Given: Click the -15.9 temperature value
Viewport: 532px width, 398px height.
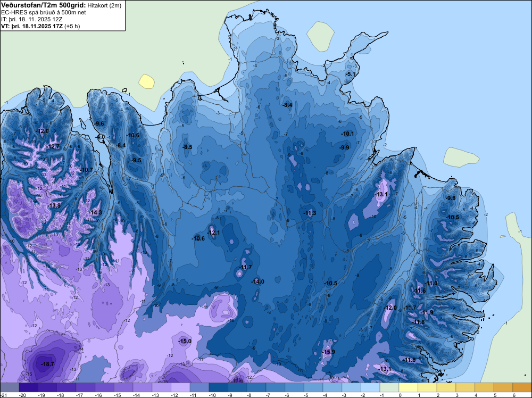Looking at the screenshot, I should coord(328,352).
